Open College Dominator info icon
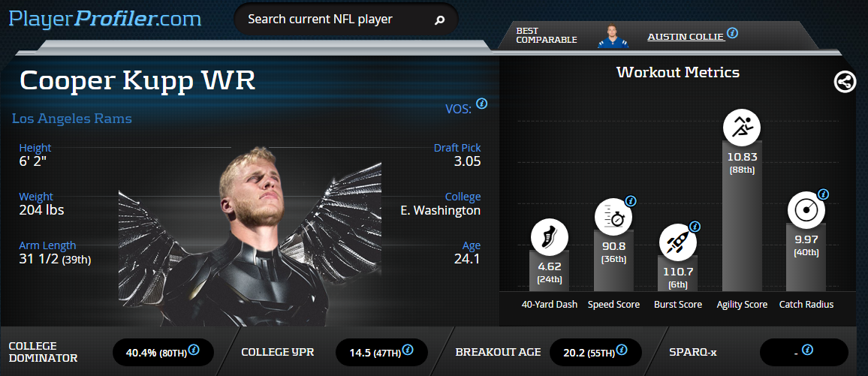 [x=194, y=350]
